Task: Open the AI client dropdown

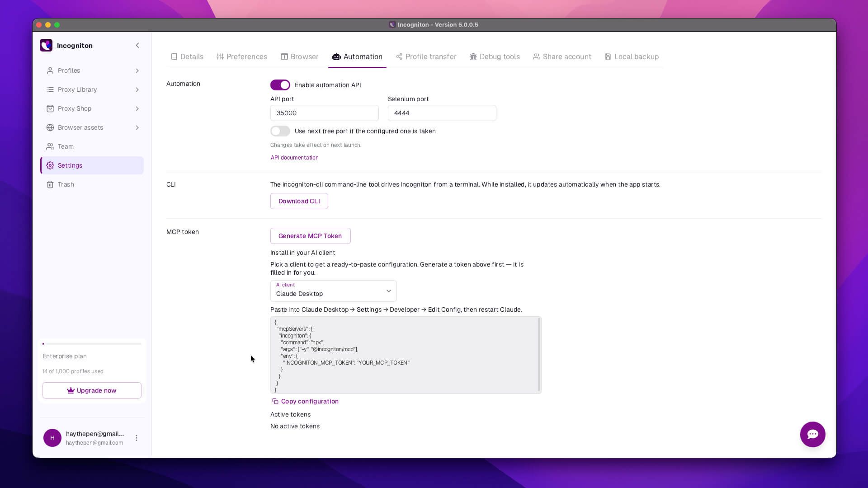Action: pos(334,291)
